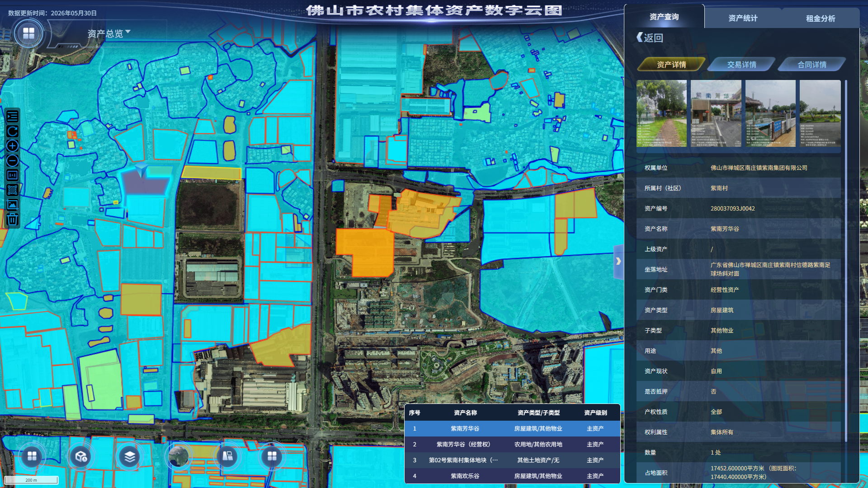This screenshot has height=488, width=868.
Task: Open the 合同详情 button
Action: [812, 65]
